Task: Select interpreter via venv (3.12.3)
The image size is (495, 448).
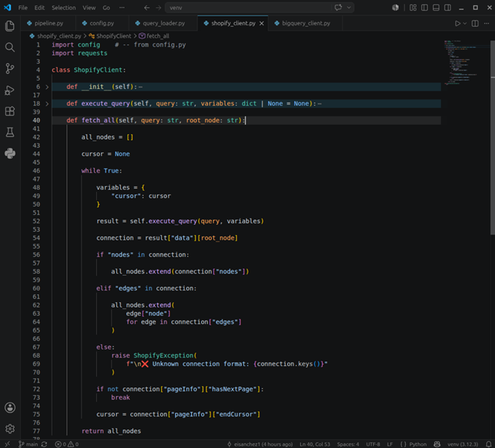Action: [x=462, y=444]
